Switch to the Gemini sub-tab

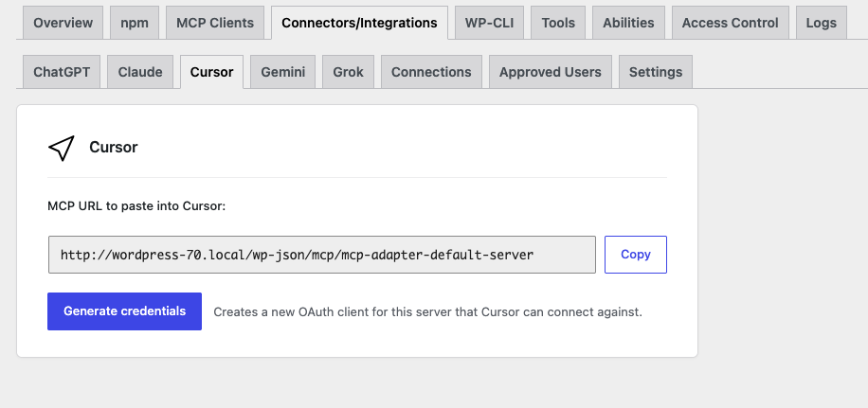coord(283,72)
